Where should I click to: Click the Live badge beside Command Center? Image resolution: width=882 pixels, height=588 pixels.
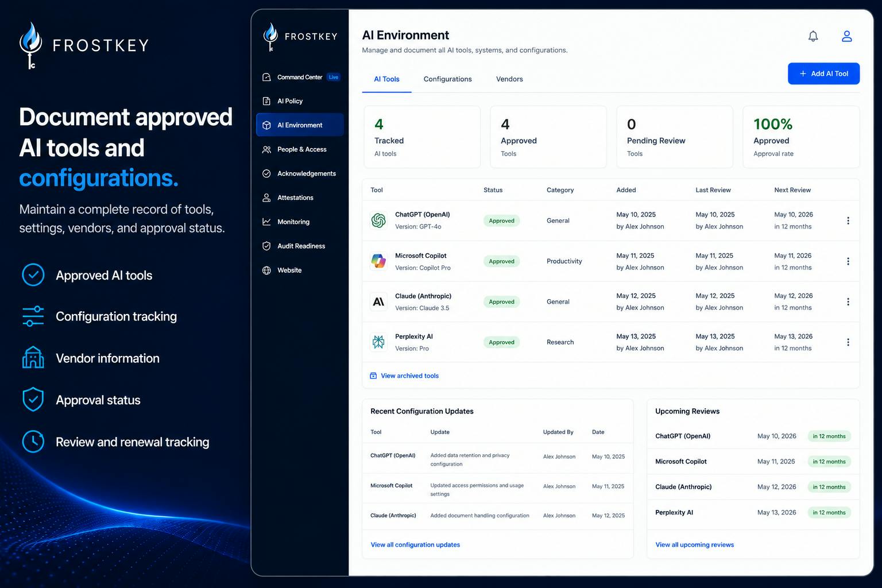pos(334,77)
